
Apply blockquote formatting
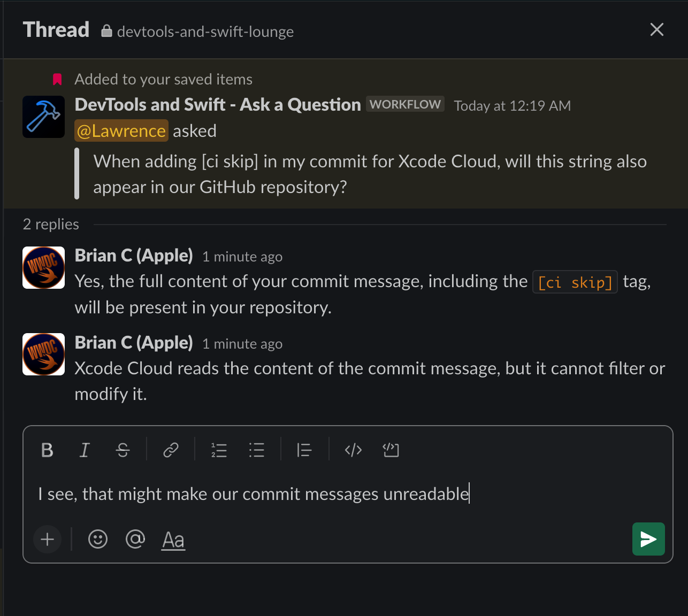[304, 450]
